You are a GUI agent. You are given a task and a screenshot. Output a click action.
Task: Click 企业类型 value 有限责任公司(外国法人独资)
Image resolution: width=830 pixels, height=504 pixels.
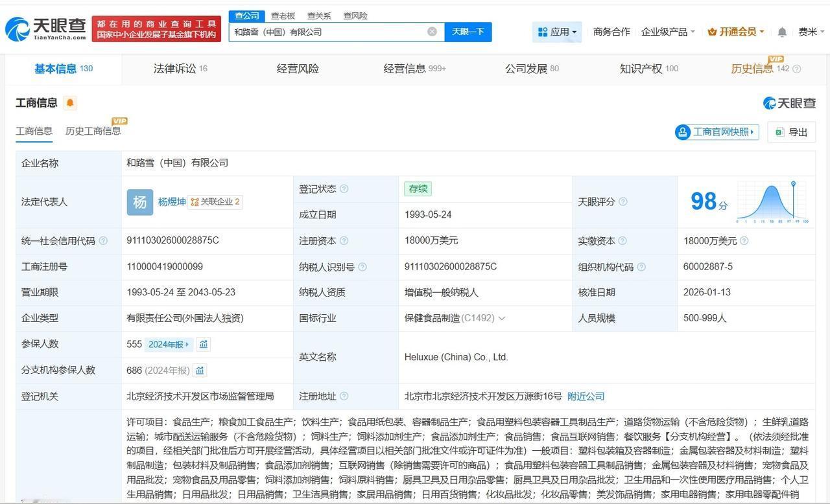click(x=185, y=318)
